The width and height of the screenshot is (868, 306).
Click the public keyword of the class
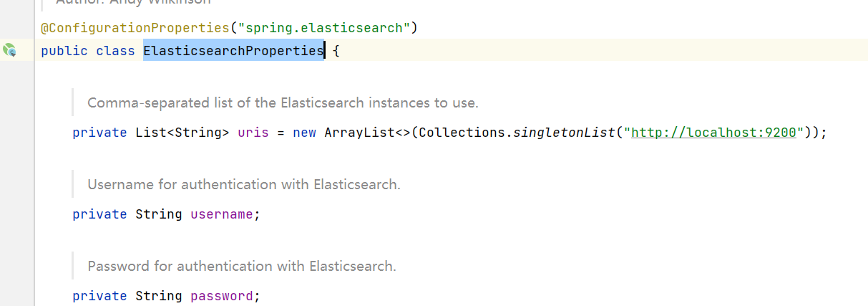[64, 51]
